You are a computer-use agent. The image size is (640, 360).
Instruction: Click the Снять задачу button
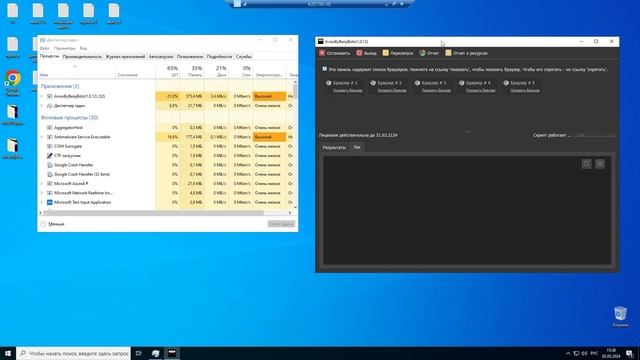pyautogui.click(x=281, y=224)
